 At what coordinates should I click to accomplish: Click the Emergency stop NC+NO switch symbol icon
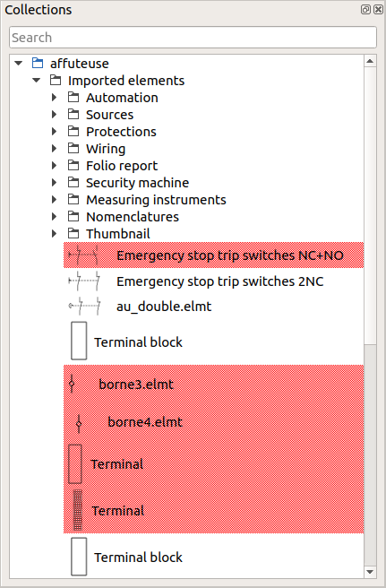84,255
